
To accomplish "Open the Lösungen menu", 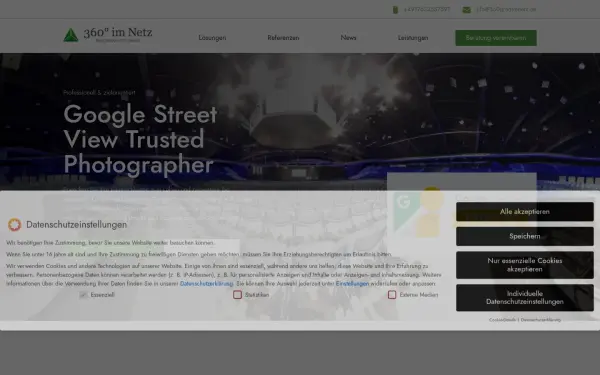I will click(212, 38).
